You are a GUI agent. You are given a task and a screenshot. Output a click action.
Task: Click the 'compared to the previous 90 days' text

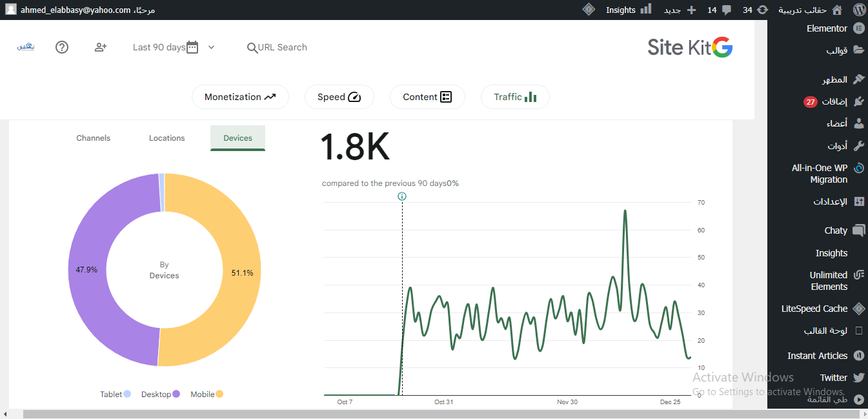pyautogui.click(x=384, y=183)
